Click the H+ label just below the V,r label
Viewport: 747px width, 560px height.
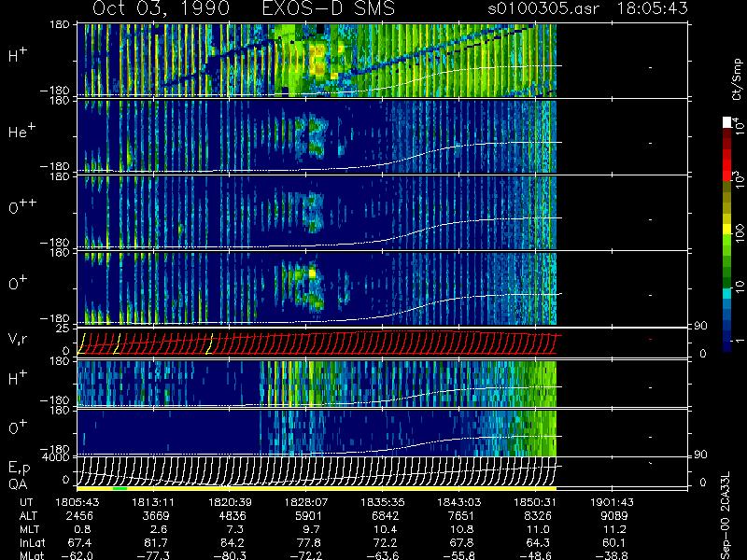coord(18,378)
